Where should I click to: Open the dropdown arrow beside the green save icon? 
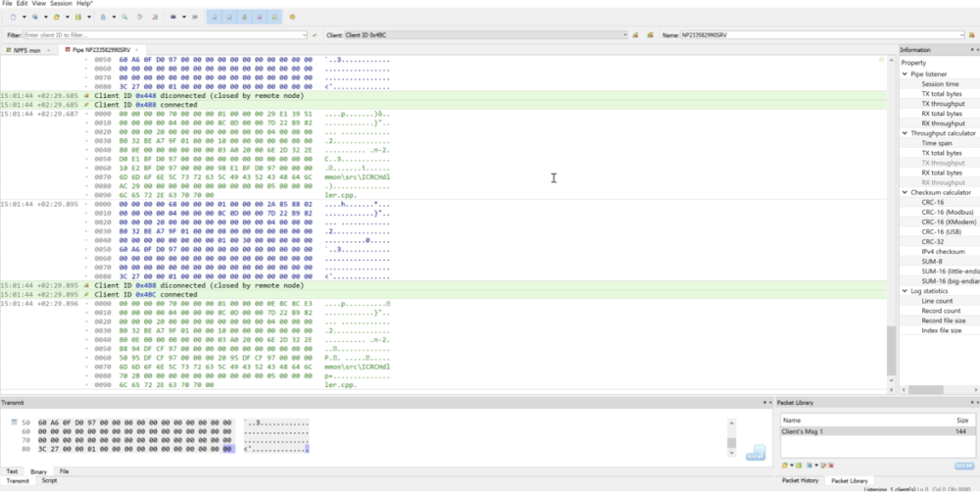pos(89,17)
